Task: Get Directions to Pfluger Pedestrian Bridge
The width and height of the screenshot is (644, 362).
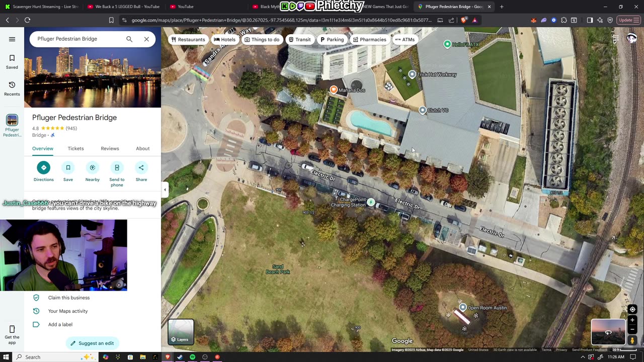Action: tap(44, 171)
